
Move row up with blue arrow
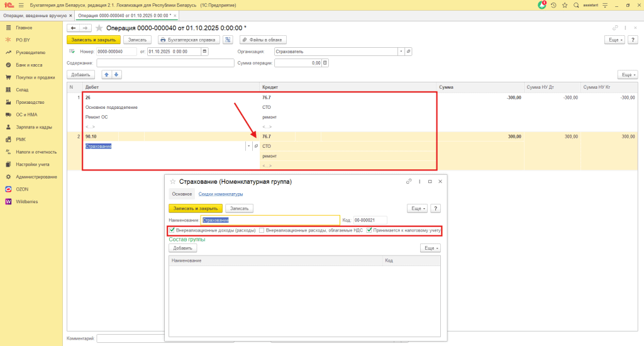[x=106, y=74]
